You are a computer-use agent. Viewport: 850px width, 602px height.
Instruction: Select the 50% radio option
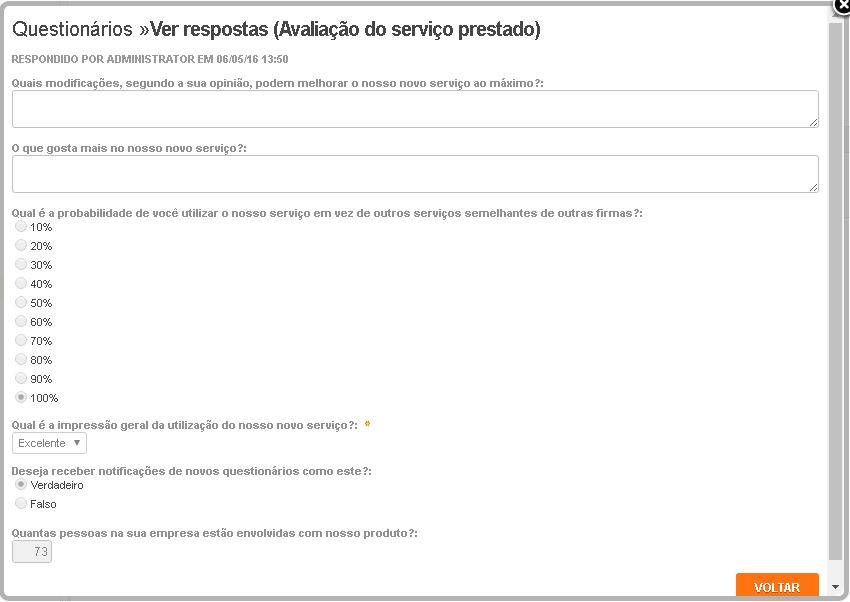[21, 302]
